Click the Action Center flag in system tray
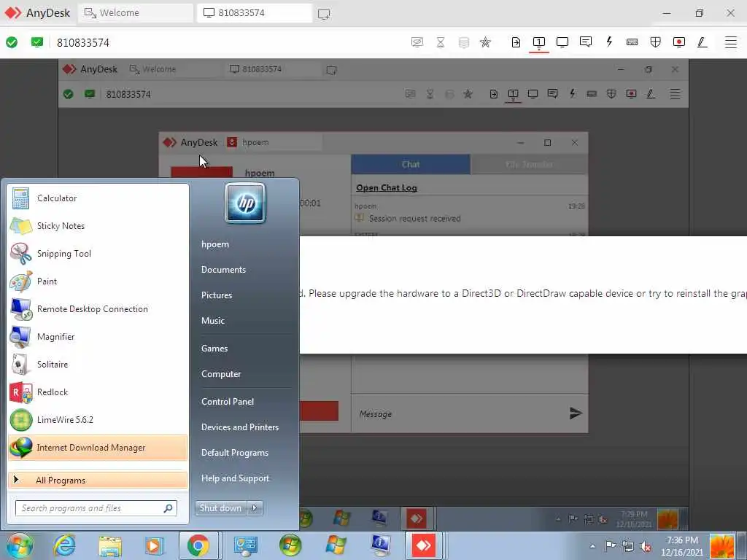Screen dimensions: 747x560 tap(611, 545)
